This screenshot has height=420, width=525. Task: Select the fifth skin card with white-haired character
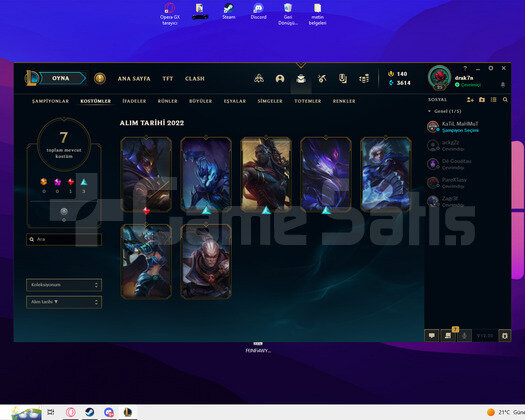386,174
